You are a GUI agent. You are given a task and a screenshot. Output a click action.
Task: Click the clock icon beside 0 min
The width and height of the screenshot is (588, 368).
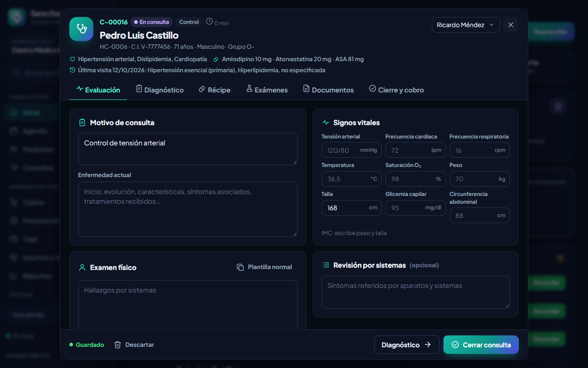point(209,21)
